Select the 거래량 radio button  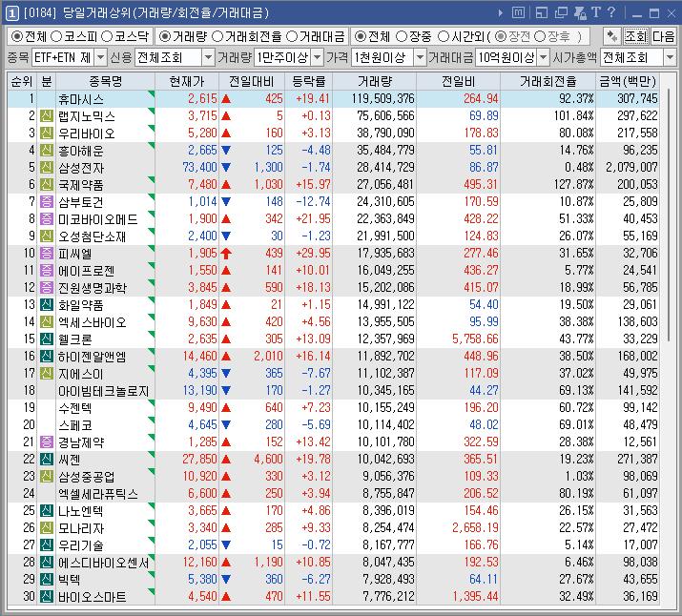[x=165, y=36]
